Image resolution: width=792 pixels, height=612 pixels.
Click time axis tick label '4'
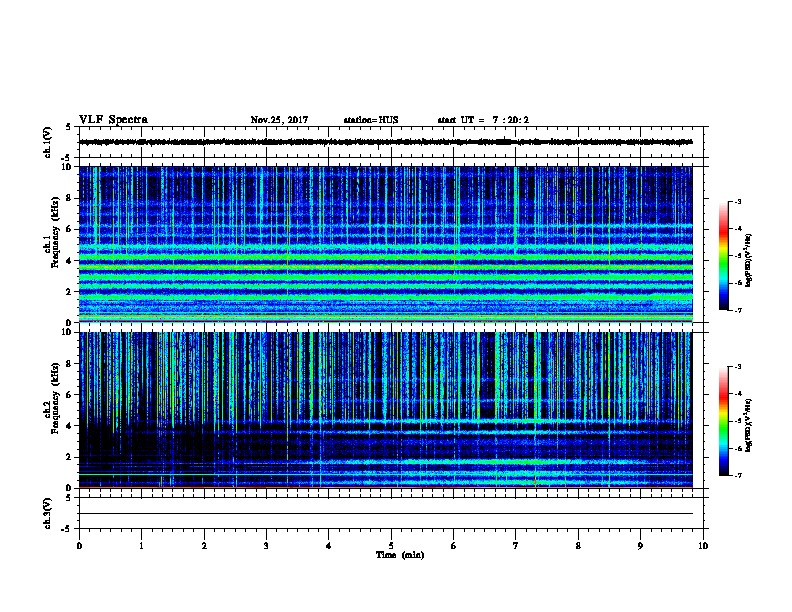click(x=329, y=545)
